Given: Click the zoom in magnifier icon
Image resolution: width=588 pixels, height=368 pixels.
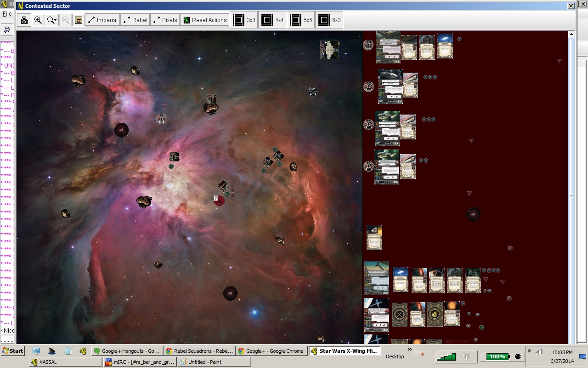Looking at the screenshot, I should [x=38, y=20].
